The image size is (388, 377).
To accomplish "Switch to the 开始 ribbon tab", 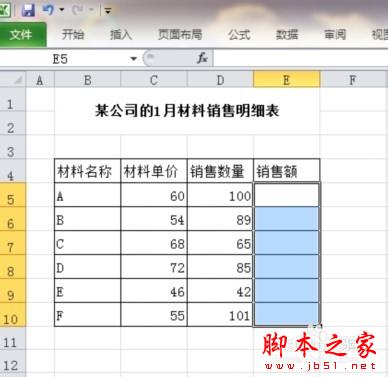I will point(73,34).
